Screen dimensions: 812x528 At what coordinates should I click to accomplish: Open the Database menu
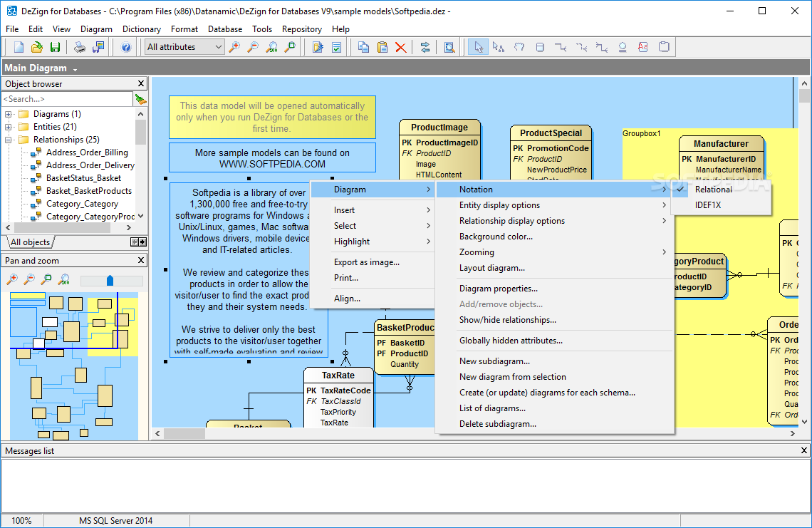pyautogui.click(x=225, y=29)
